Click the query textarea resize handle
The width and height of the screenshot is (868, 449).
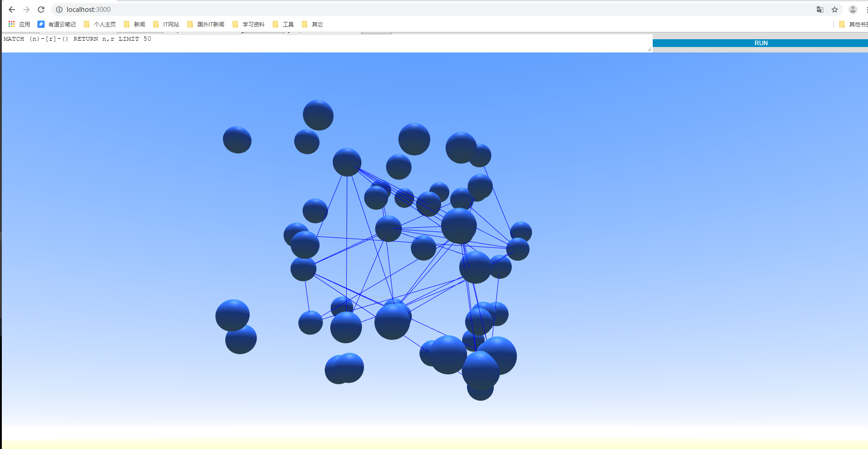650,49
